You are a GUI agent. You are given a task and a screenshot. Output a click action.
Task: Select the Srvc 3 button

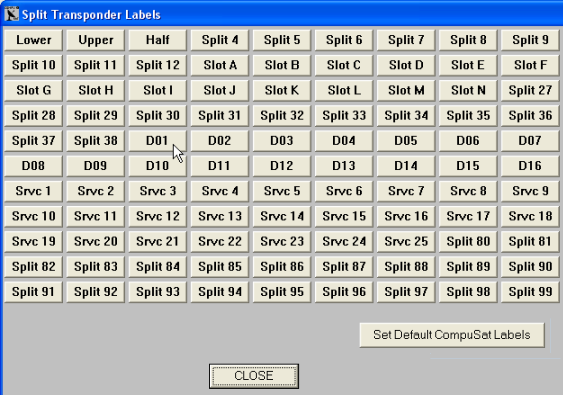tap(158, 191)
